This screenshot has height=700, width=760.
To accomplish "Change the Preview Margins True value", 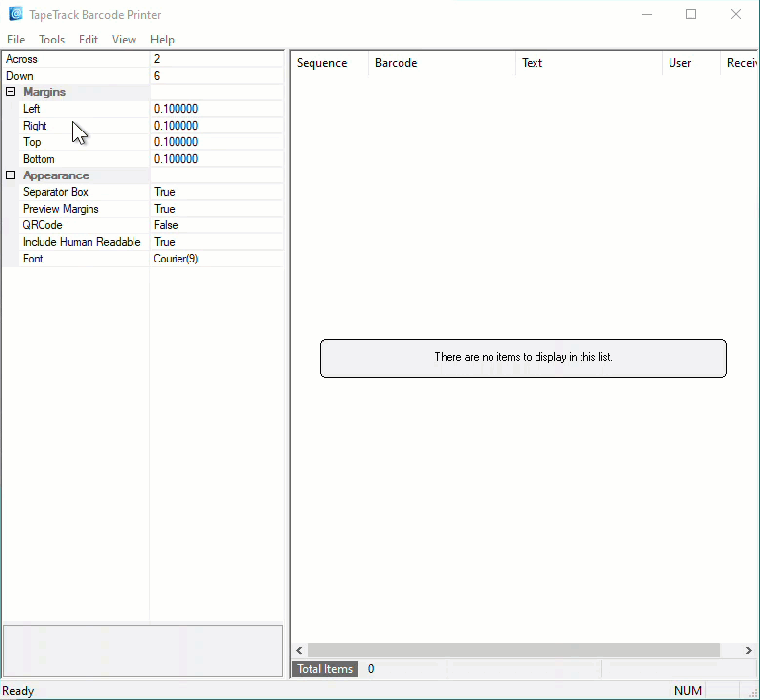I will point(217,209).
